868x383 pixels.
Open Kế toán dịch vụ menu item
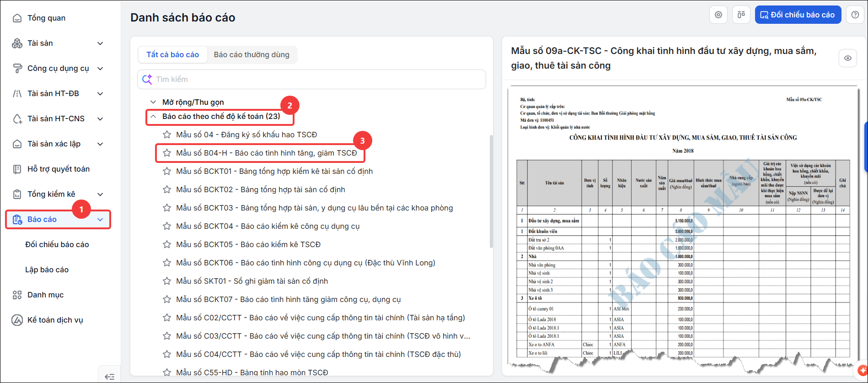pyautogui.click(x=55, y=320)
